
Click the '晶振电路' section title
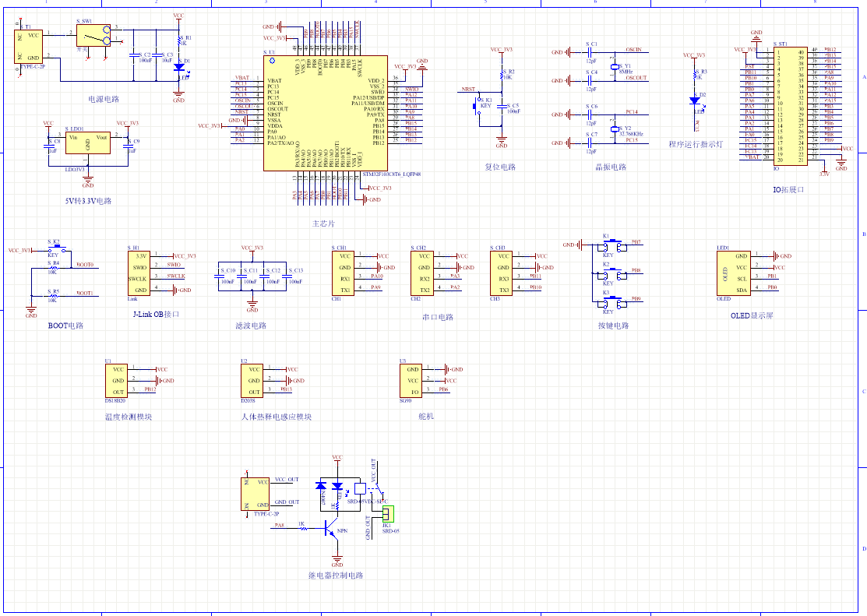coord(611,167)
